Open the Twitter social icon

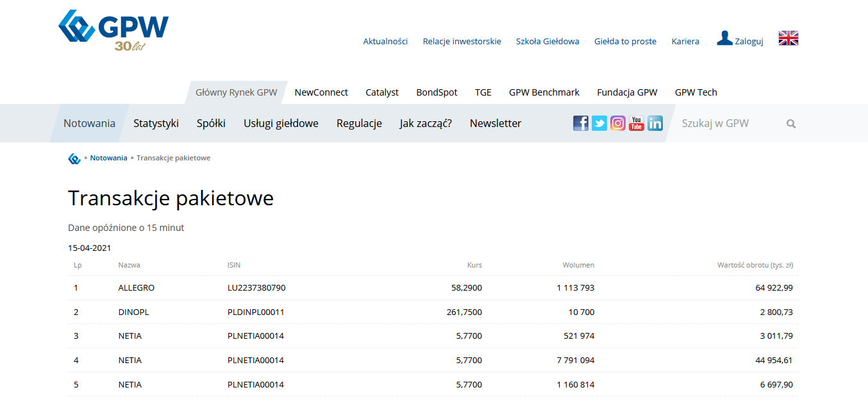click(599, 123)
